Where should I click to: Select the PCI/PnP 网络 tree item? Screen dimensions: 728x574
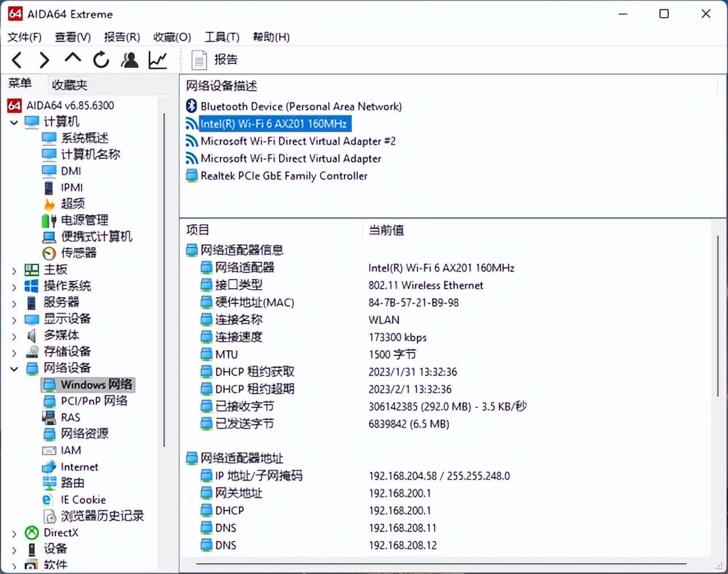[x=85, y=401]
